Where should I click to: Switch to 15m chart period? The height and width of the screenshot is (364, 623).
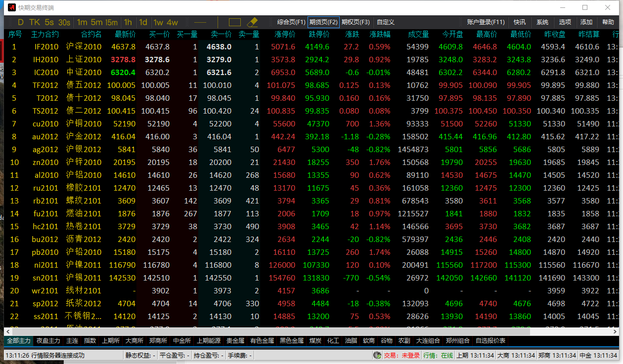pyautogui.click(x=112, y=22)
